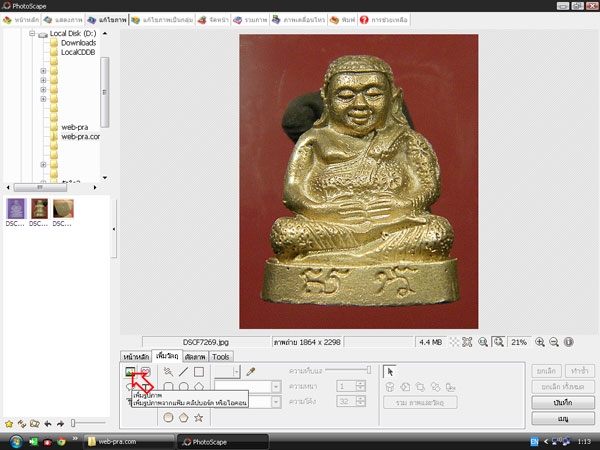The width and height of the screenshot is (600, 450).
Task: Select the Buddha statue thumbnail on red
Action: pos(39,209)
